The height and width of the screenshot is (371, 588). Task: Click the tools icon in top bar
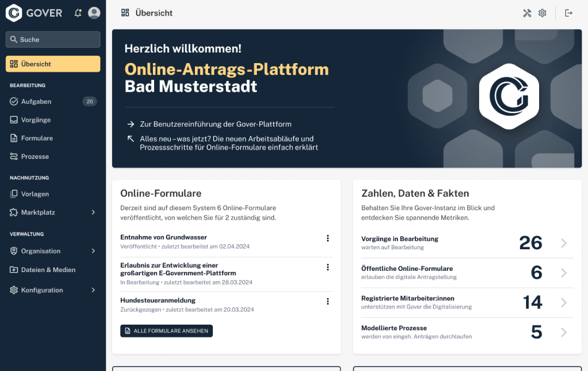point(527,13)
